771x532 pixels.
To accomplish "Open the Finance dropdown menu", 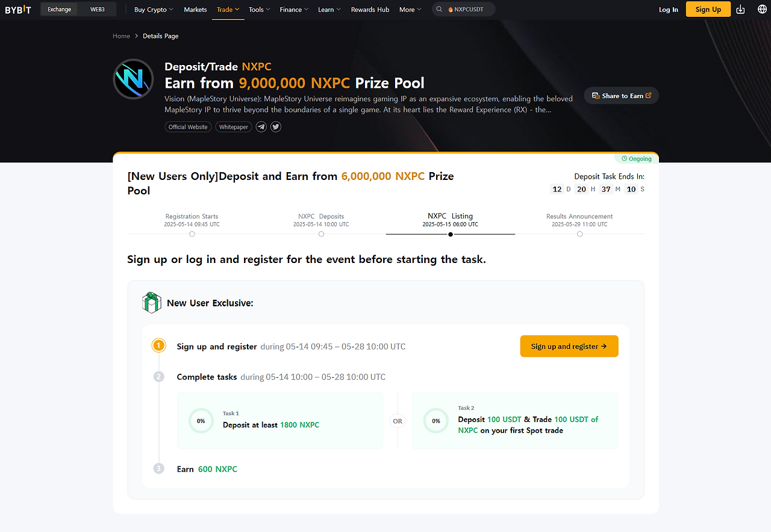I will 294,10.
